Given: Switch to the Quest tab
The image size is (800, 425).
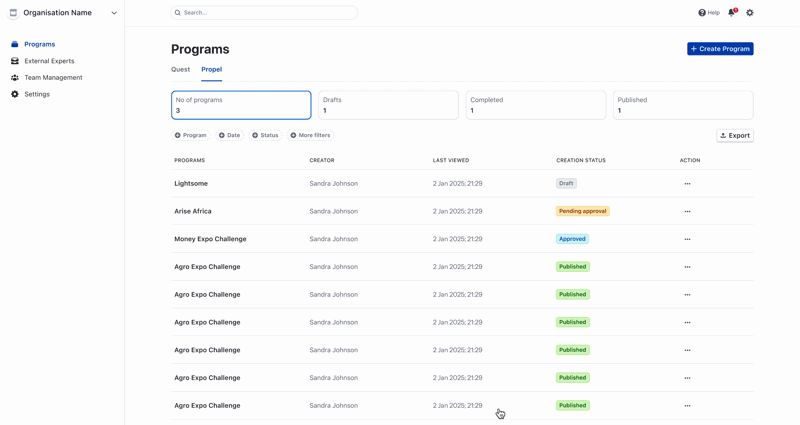Looking at the screenshot, I should click(x=180, y=70).
